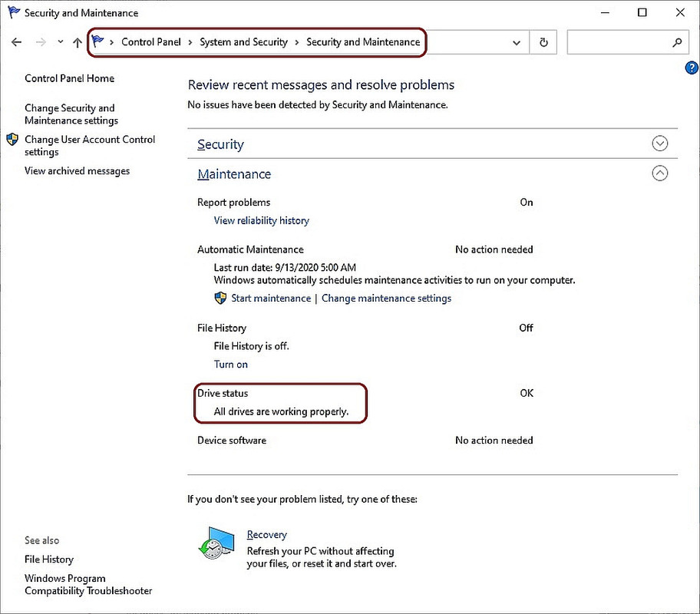Expand chevron after System and Security breadcrumb
The height and width of the screenshot is (614, 700).
tap(297, 42)
